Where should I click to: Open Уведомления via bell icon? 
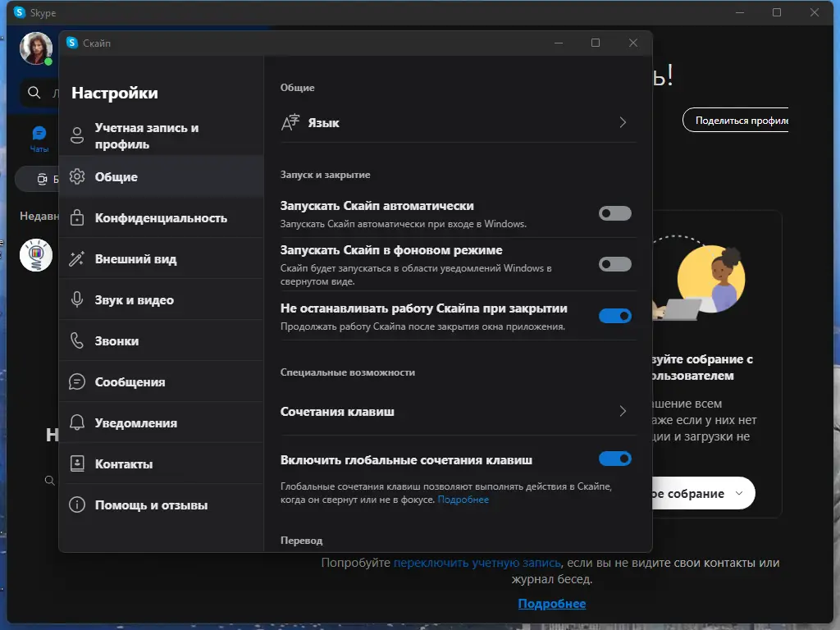77,422
